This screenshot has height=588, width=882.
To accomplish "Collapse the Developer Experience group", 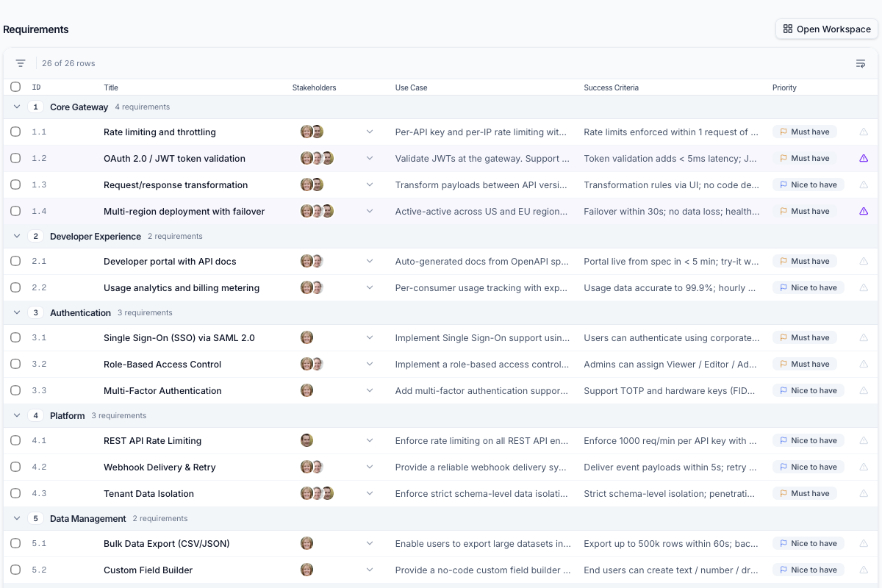I will click(x=17, y=237).
